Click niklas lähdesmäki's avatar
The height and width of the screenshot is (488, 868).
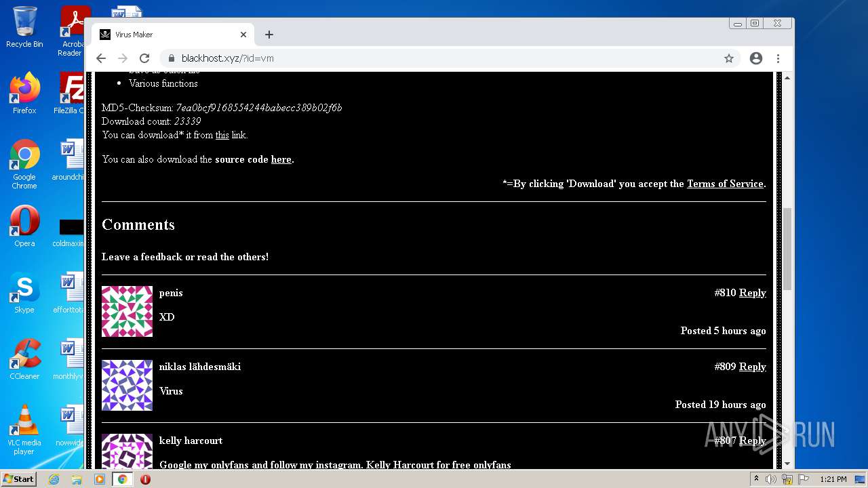click(127, 385)
